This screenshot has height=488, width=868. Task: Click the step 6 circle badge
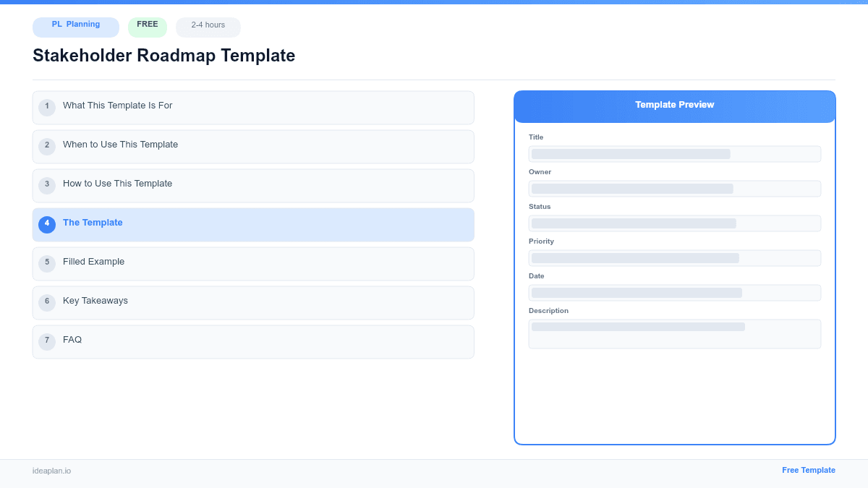tap(47, 302)
